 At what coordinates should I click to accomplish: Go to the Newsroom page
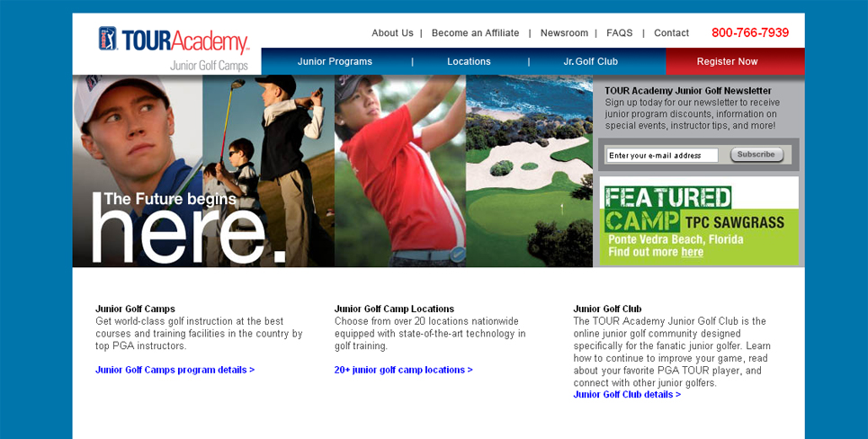coord(564,32)
